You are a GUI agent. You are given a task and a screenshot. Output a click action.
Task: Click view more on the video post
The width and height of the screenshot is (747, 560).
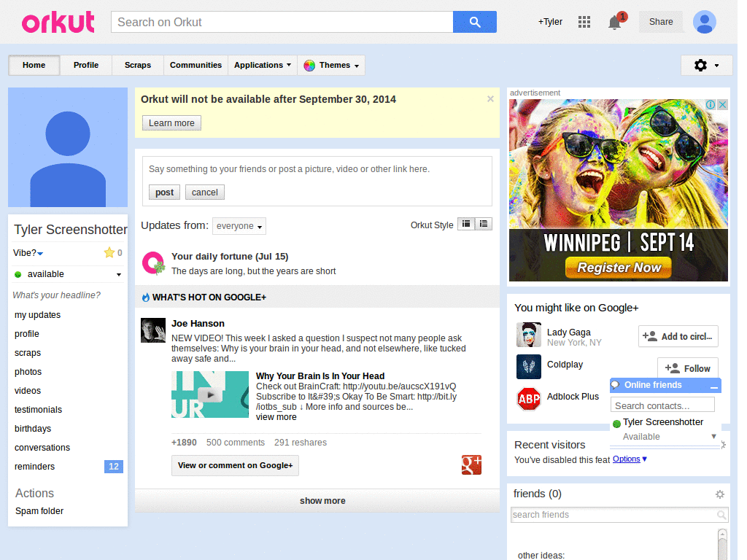pos(276,417)
